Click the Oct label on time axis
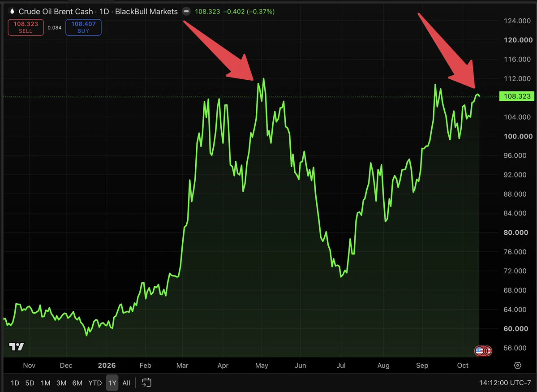 point(463,365)
